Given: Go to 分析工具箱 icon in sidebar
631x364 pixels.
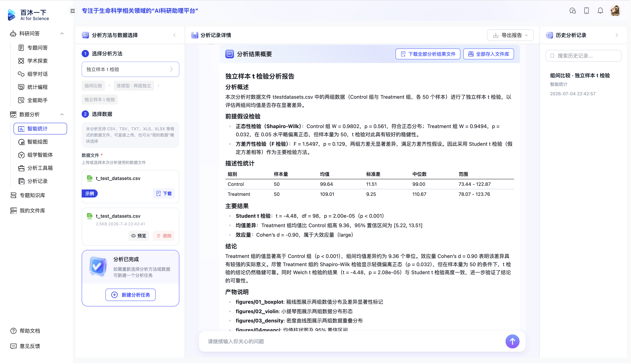Looking at the screenshot, I should pos(21,168).
